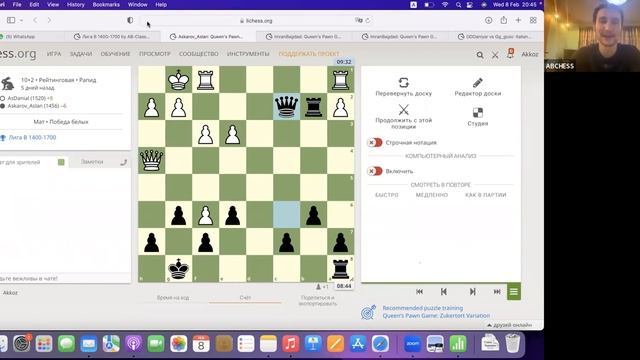Open Safari Bookmarks menu
The width and height of the screenshot is (640, 360).
pyautogui.click(x=106, y=4)
